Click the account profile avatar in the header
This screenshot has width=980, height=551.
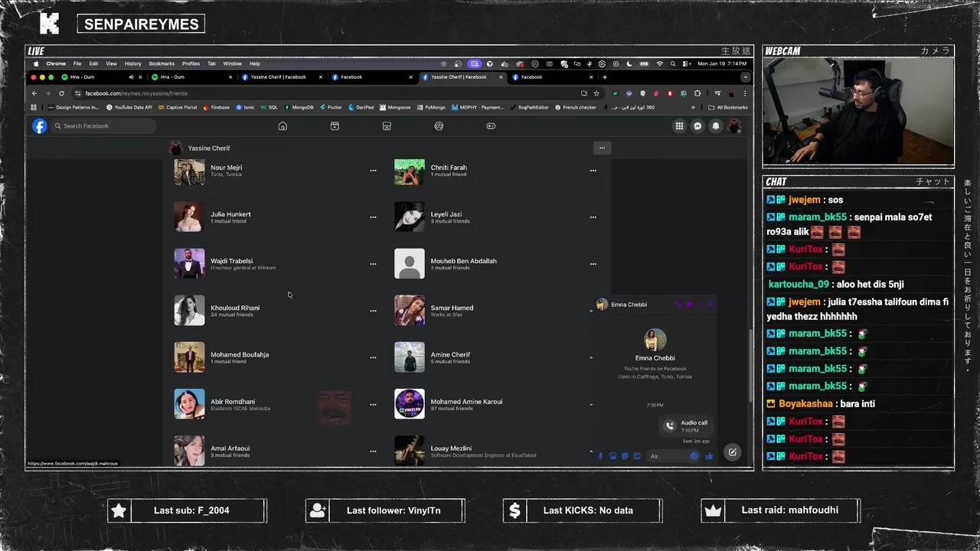point(734,126)
